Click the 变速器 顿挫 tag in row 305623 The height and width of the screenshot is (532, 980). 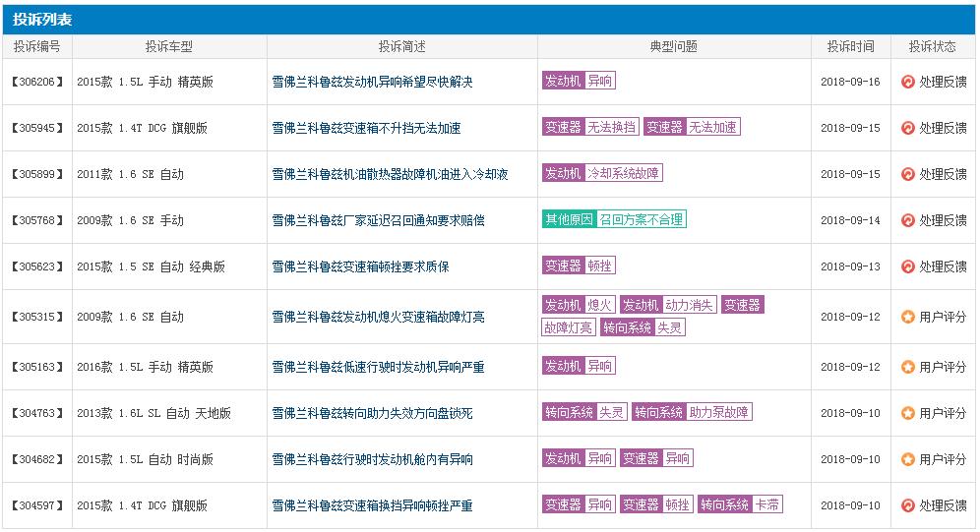[579, 266]
